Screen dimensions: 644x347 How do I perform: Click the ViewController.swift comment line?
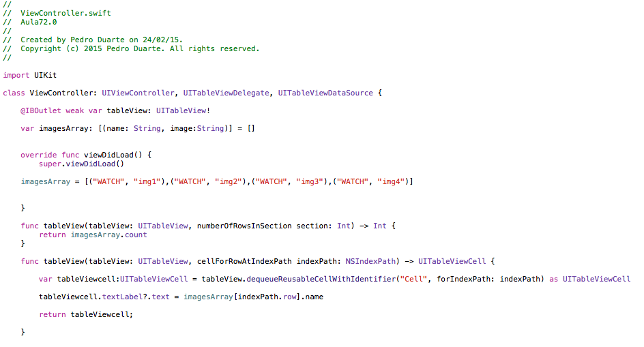tap(57, 13)
